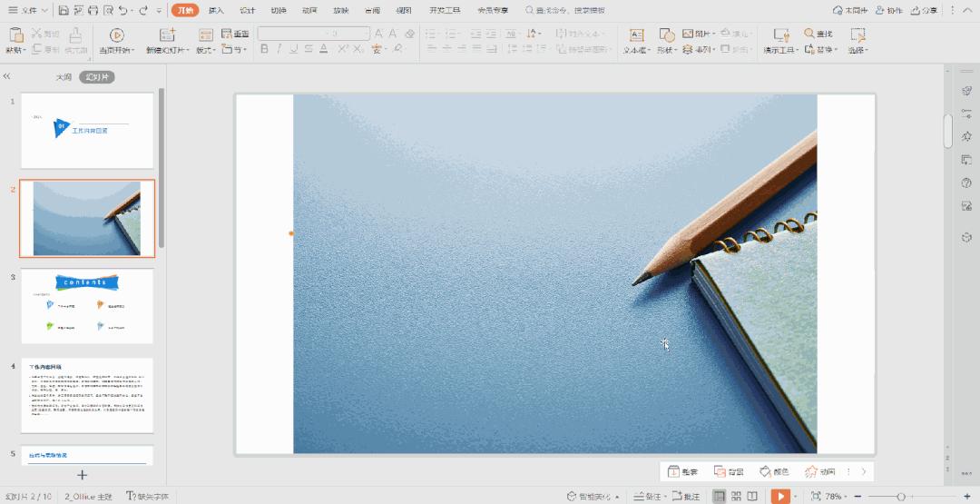Switch to normal view in status bar

[719, 496]
